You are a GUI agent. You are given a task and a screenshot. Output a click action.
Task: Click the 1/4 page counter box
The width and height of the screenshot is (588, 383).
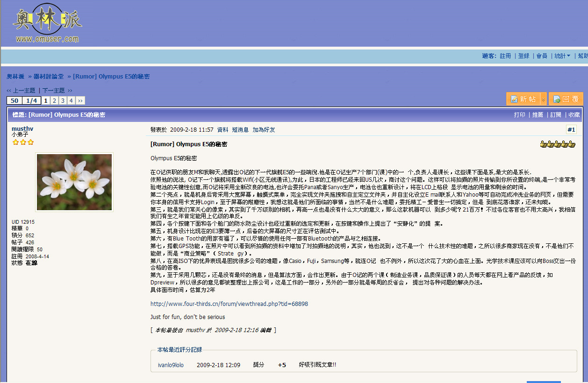pos(32,100)
